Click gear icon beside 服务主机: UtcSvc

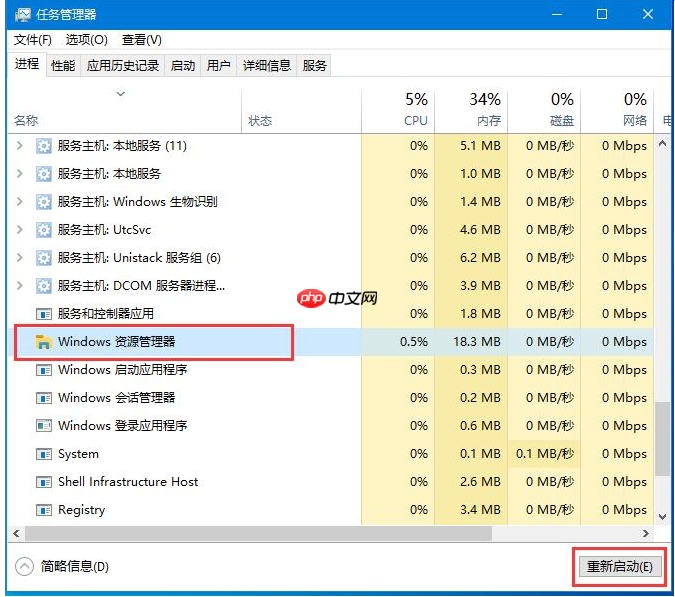coord(43,230)
